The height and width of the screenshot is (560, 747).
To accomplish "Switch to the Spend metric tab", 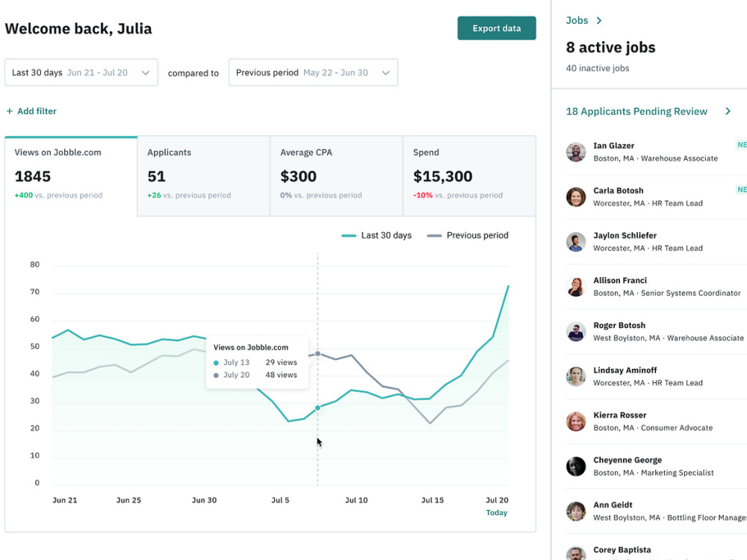I will coord(469,176).
